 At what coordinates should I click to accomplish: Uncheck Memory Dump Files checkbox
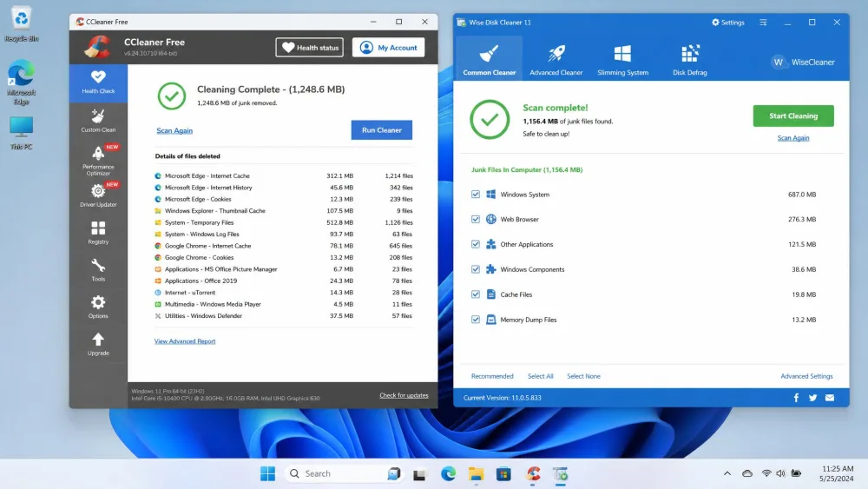pos(476,320)
